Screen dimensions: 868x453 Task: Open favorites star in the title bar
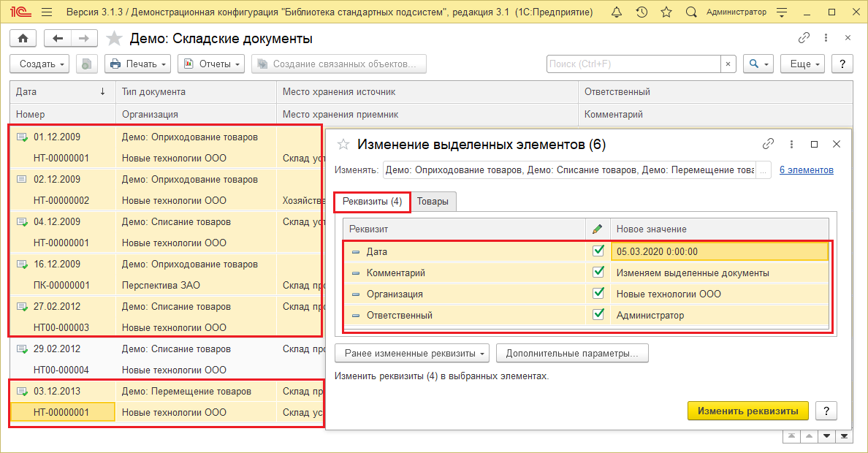point(666,12)
